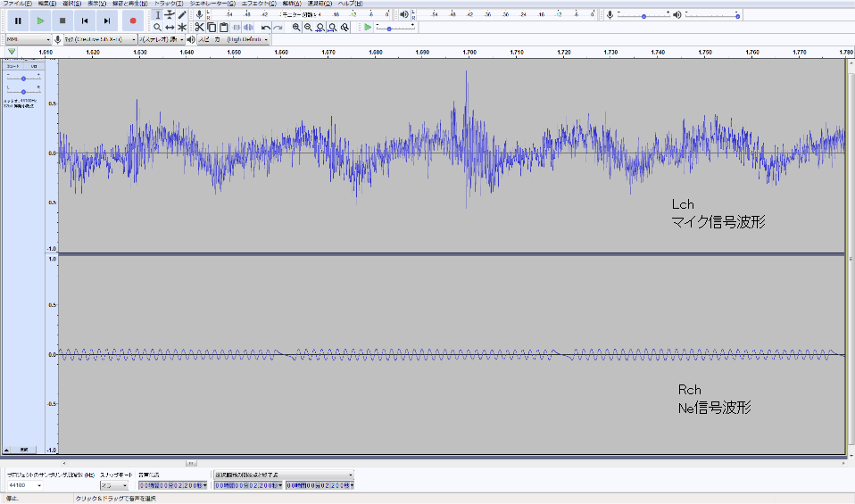Open the speaker playback device dropdown
The image size is (855, 504).
point(233,40)
